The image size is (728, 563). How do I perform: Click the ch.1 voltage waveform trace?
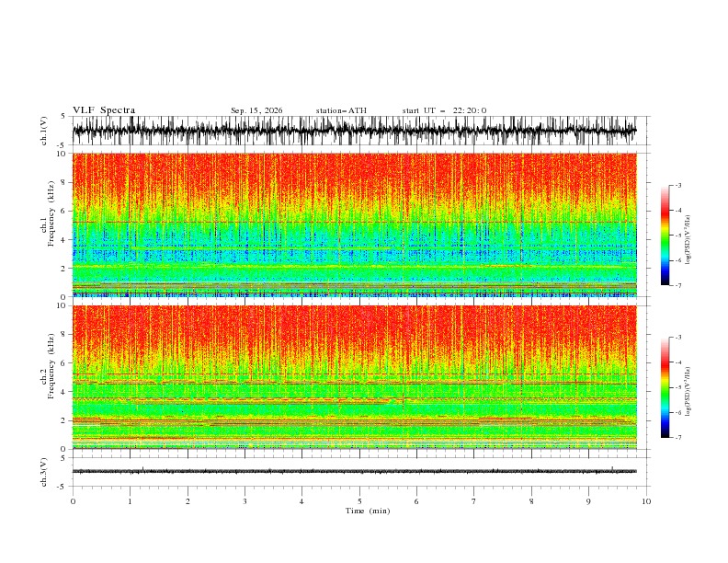354,131
